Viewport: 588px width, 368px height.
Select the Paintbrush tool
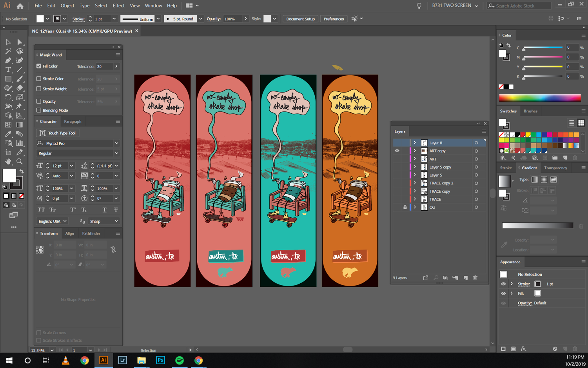tap(20, 79)
